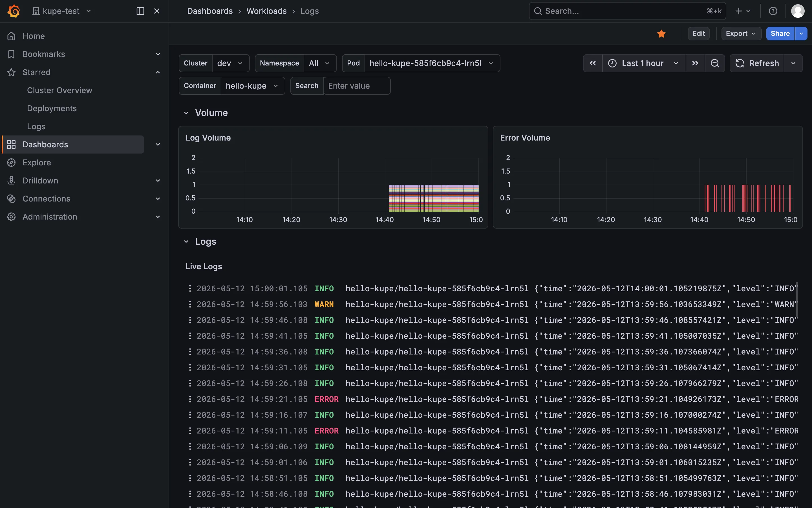The height and width of the screenshot is (508, 812).
Task: Click the Search Enter value field
Action: coord(357,86)
